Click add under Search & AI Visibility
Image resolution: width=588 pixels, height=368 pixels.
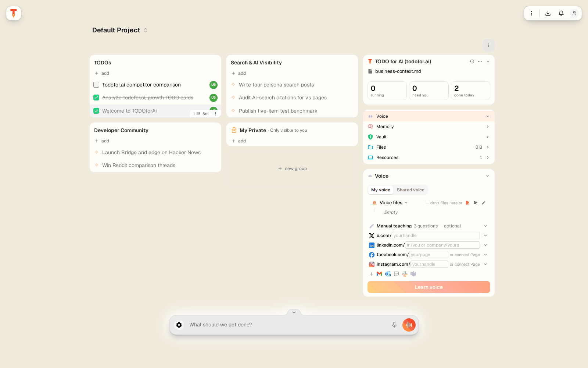239,73
